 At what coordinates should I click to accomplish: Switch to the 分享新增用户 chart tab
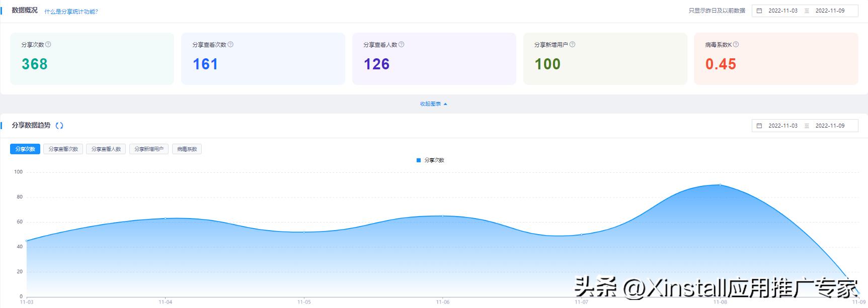pyautogui.click(x=149, y=149)
